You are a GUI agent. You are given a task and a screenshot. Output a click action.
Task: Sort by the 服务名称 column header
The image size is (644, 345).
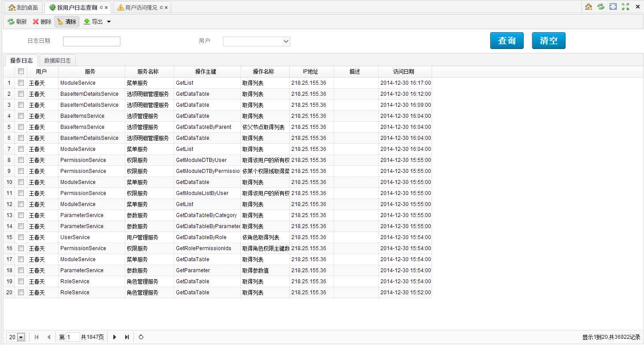point(149,71)
